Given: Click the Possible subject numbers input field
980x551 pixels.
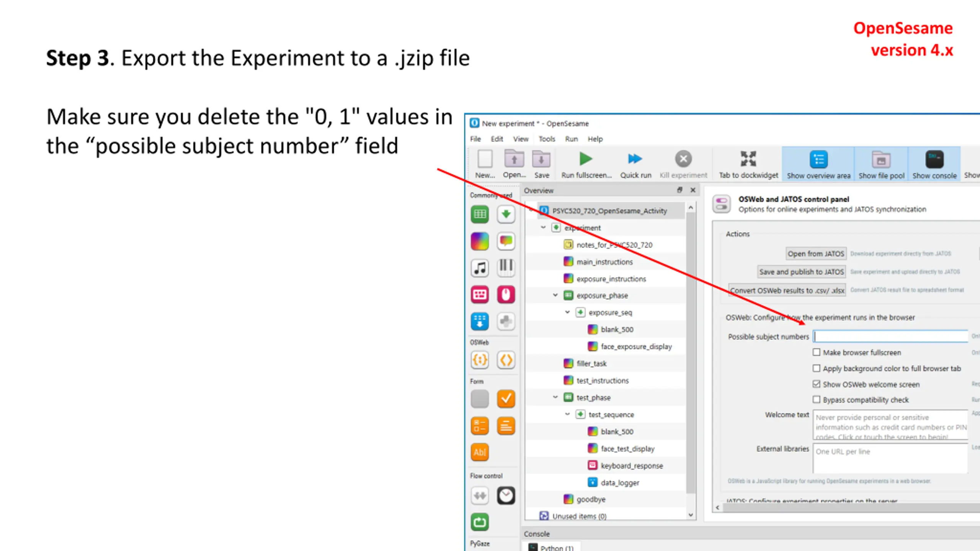Looking at the screenshot, I should coord(890,336).
